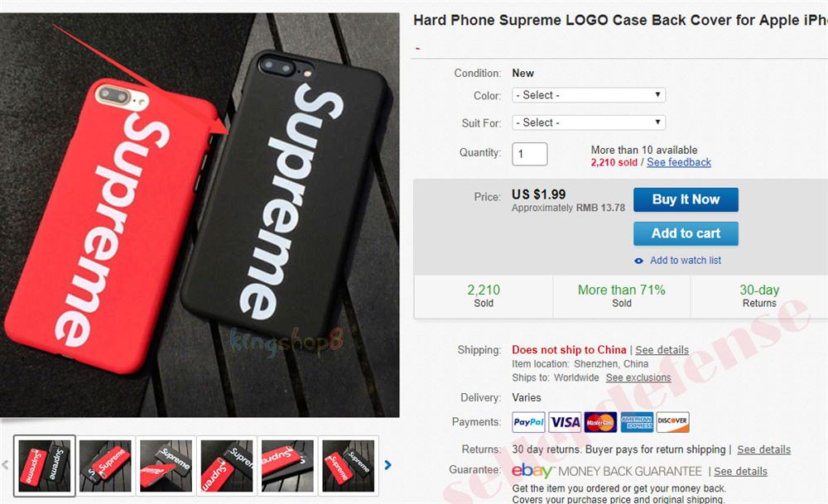Open the See exclusions link
828x504 pixels.
tap(638, 378)
